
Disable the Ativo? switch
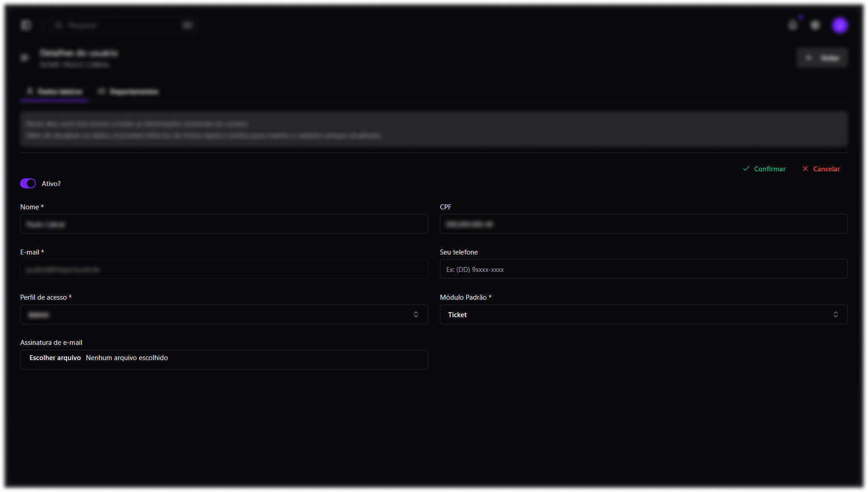(28, 184)
